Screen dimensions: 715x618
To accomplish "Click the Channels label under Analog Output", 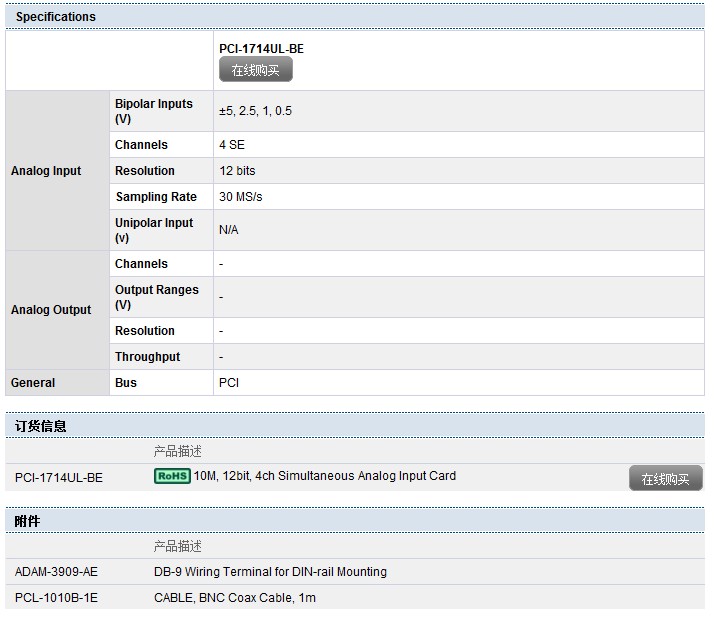I will pos(141,264).
